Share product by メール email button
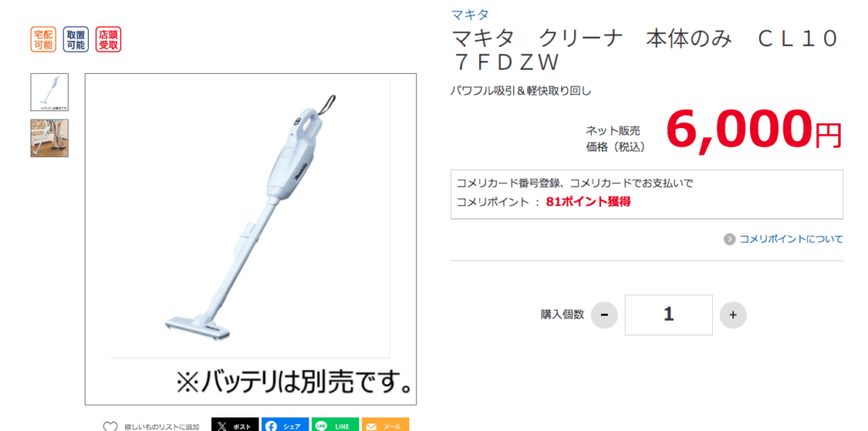868x431 pixels. [386, 425]
